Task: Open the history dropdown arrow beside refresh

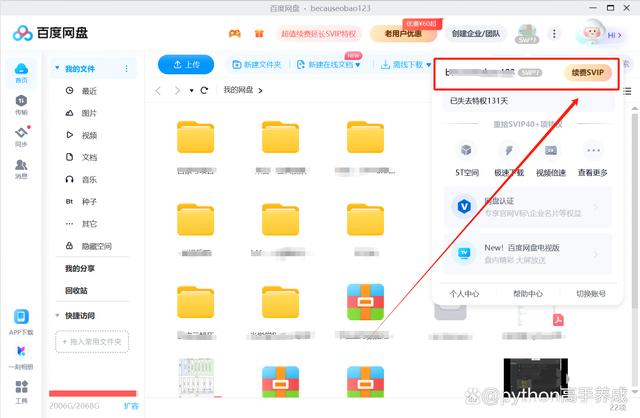Action: [x=191, y=91]
